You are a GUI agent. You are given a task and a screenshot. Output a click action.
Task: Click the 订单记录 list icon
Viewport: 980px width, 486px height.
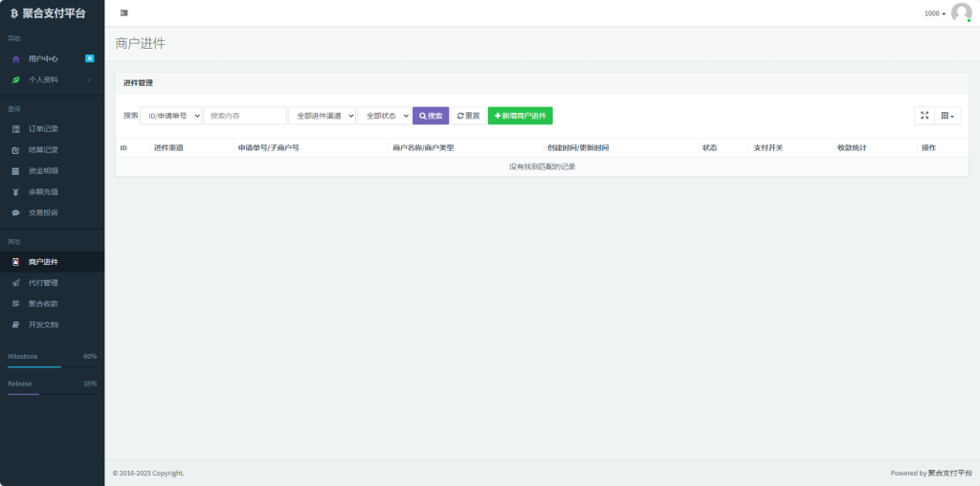coord(15,129)
